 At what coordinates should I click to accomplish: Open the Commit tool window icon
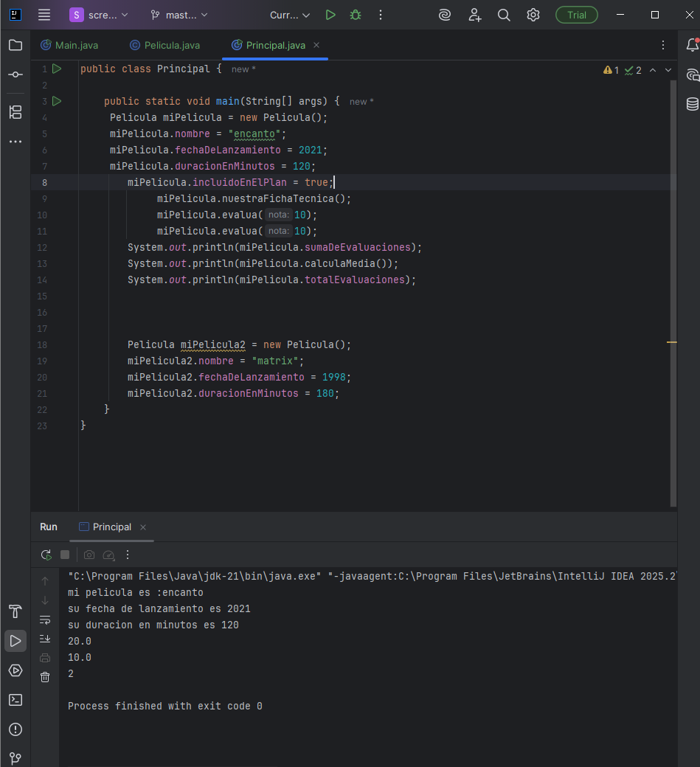click(15, 74)
